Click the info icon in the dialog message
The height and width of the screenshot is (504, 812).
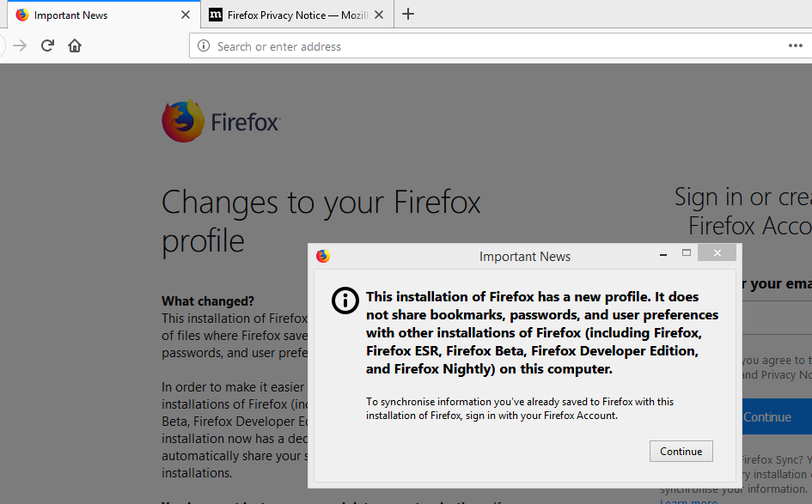(x=345, y=301)
